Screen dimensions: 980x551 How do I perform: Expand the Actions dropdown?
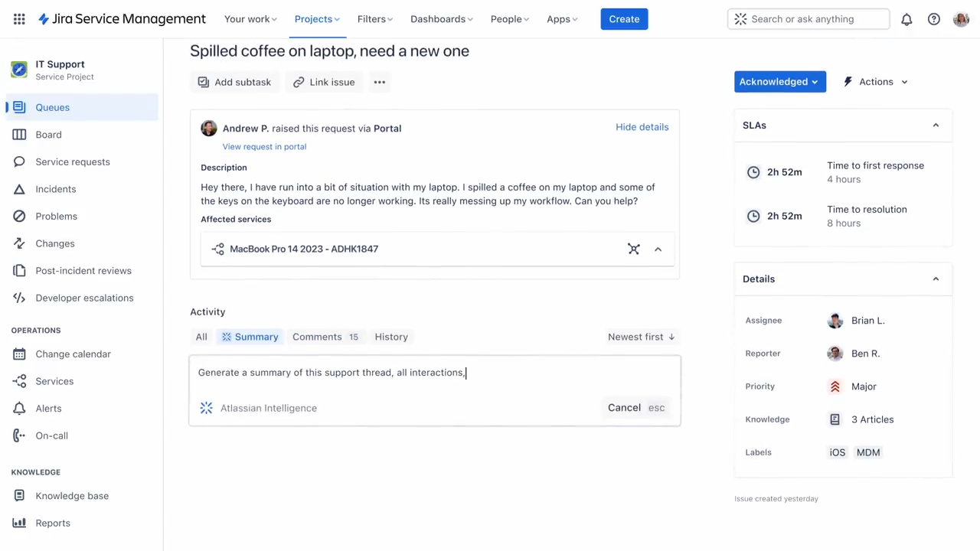876,82
